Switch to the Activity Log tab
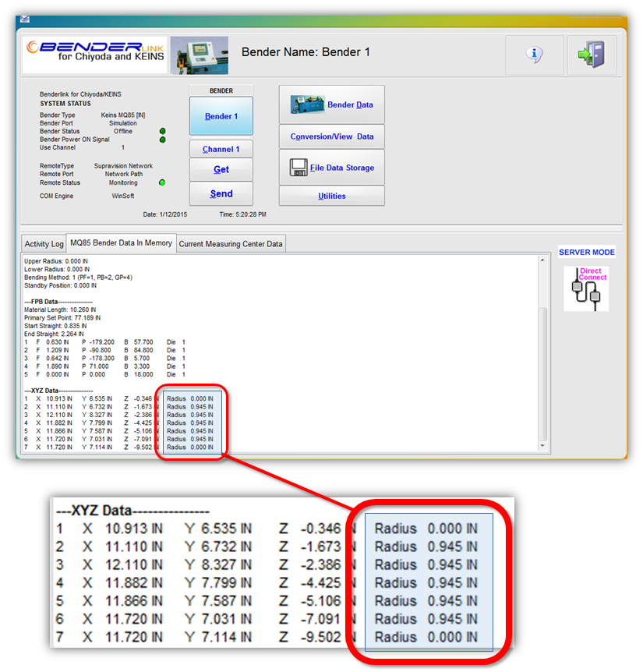Viewport: 643px width, 672px height. click(44, 244)
